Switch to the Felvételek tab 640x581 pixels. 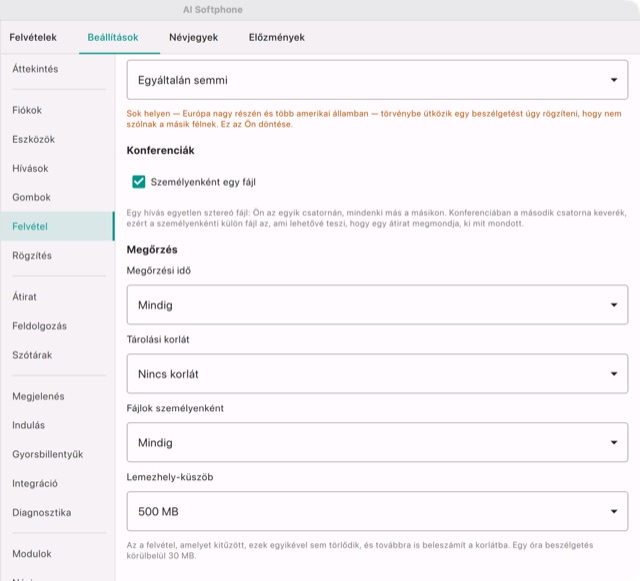[33, 38]
